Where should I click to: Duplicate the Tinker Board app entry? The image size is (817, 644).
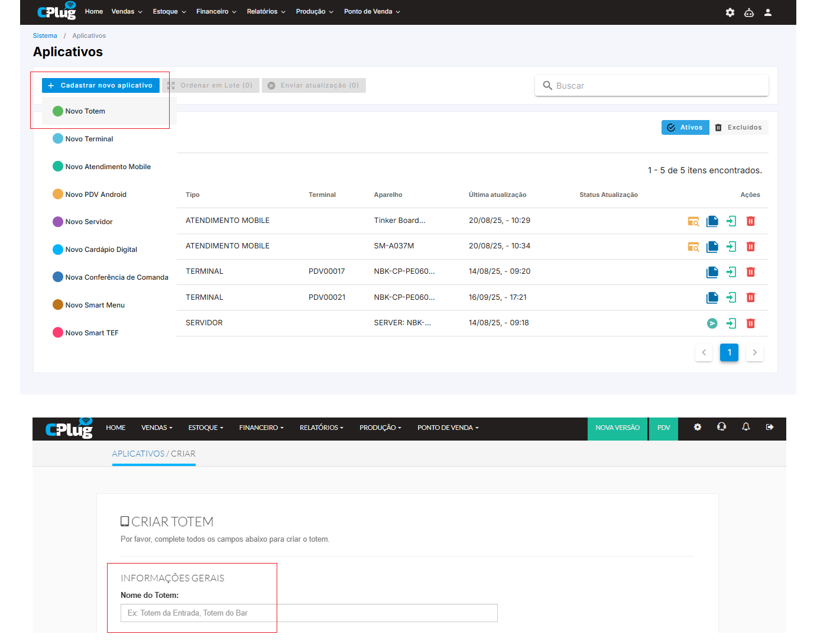(712, 221)
